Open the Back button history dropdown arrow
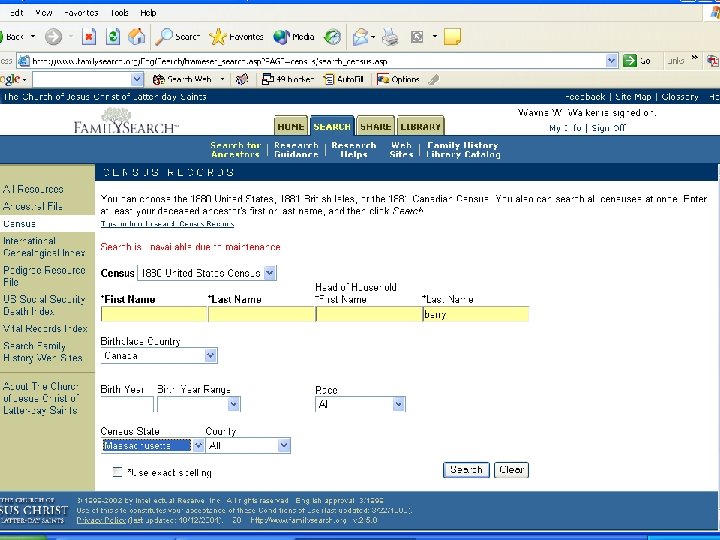 [x=33, y=37]
